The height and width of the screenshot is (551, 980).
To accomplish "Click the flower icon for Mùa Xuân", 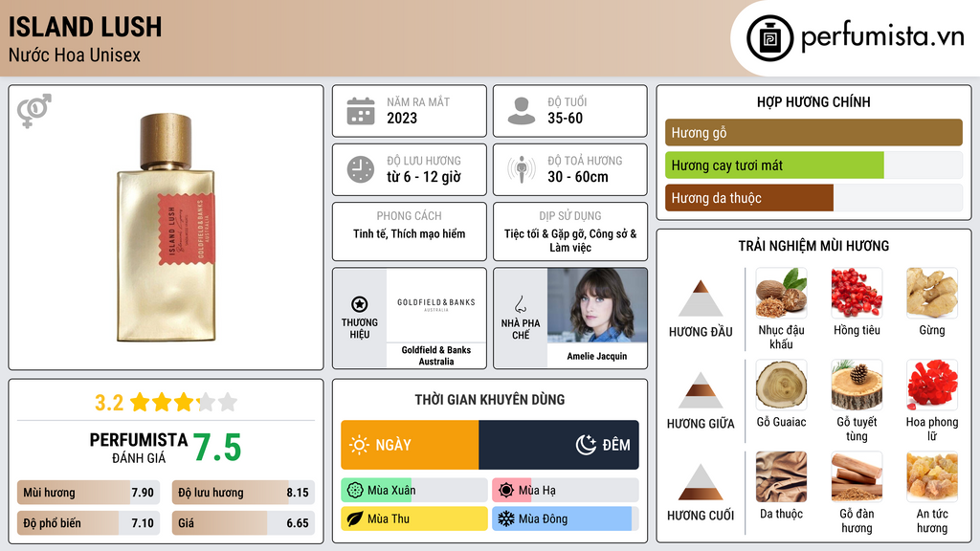I will (355, 491).
